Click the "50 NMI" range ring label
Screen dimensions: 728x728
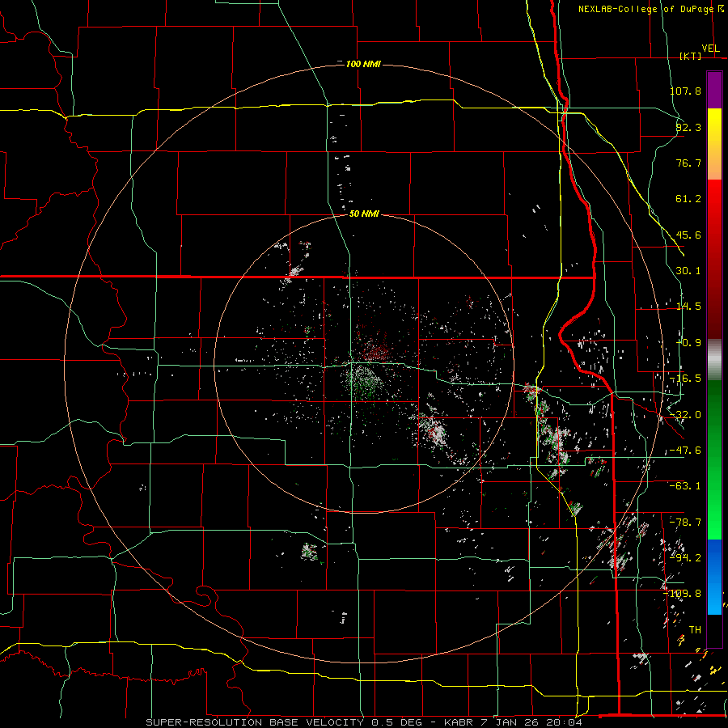click(x=364, y=214)
